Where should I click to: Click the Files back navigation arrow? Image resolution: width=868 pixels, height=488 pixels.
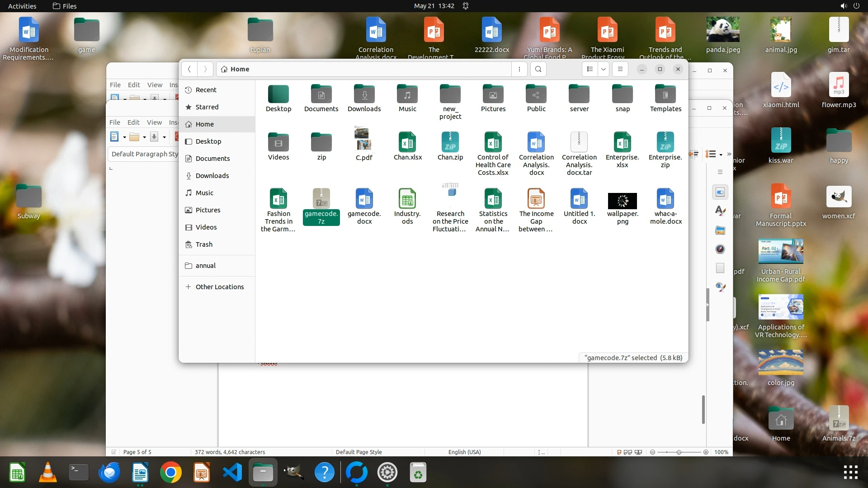coord(189,69)
